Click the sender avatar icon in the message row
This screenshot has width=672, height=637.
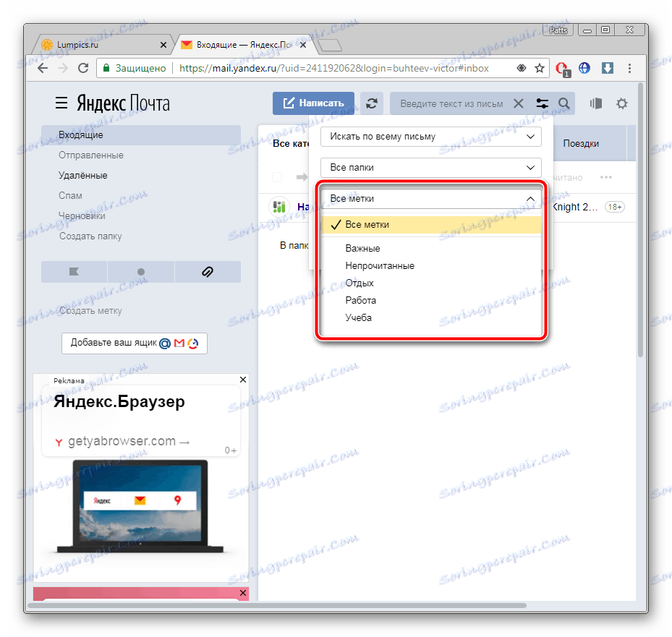[x=279, y=207]
